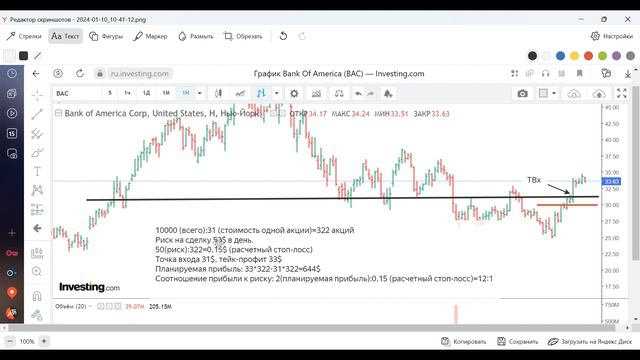Click Копировать to copy the screenshot
This screenshot has width=640, height=360.
464,342
